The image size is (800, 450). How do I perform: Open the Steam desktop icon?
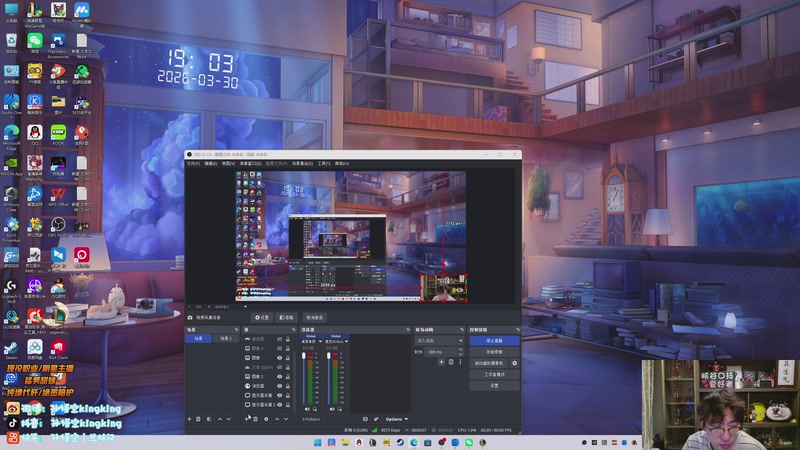[11, 350]
